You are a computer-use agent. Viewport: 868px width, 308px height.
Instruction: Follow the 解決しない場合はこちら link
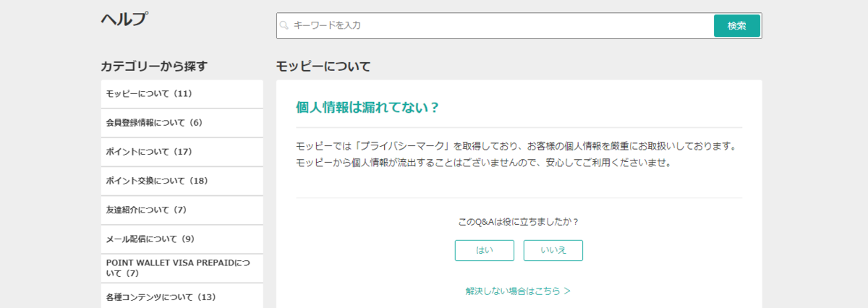click(x=519, y=291)
